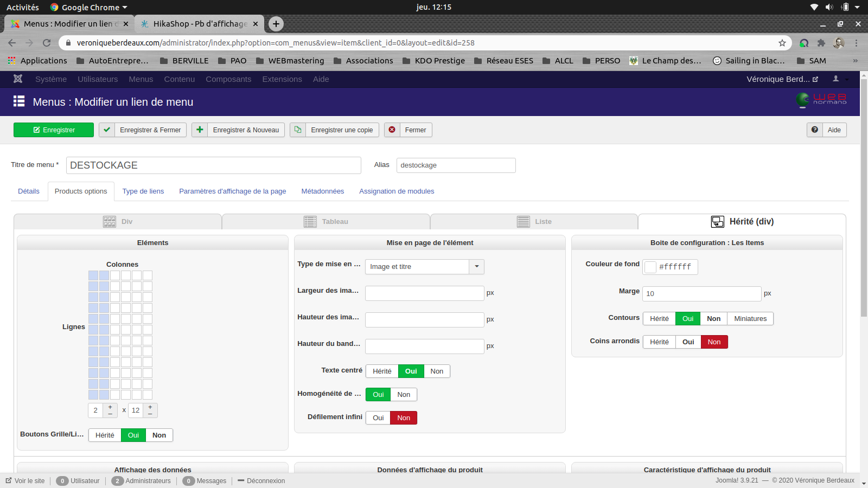Image resolution: width=868 pixels, height=488 pixels.
Task: Click the Hérité (div) layout icon
Action: (x=718, y=222)
